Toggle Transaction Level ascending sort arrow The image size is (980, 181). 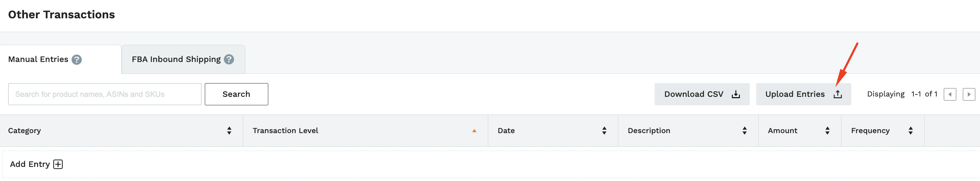(474, 131)
